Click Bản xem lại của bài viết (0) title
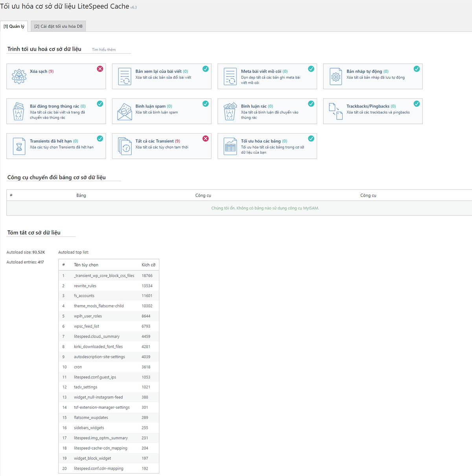 pyautogui.click(x=162, y=72)
